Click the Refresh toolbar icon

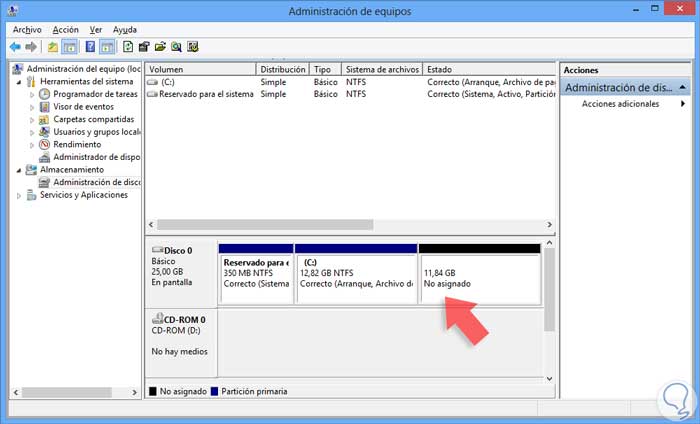click(x=128, y=47)
